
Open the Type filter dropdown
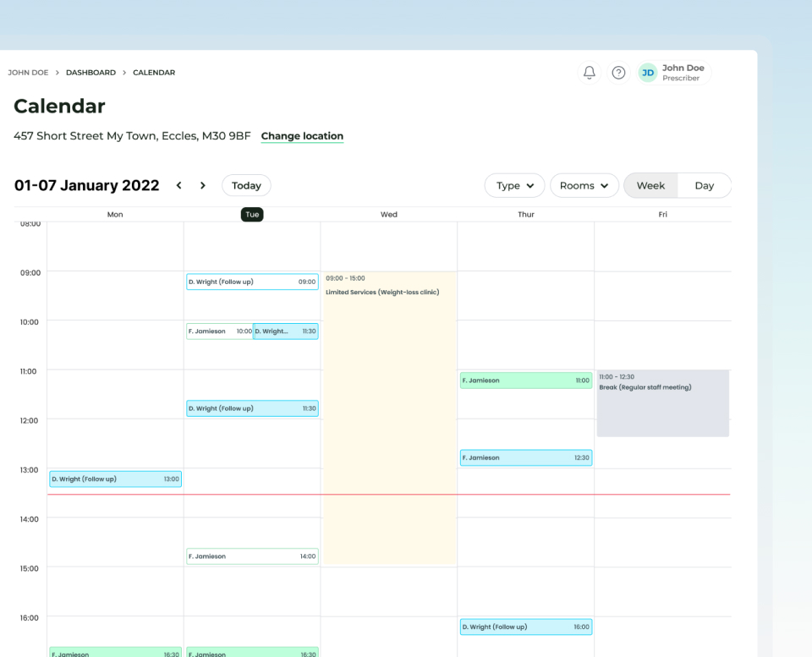pyautogui.click(x=515, y=185)
